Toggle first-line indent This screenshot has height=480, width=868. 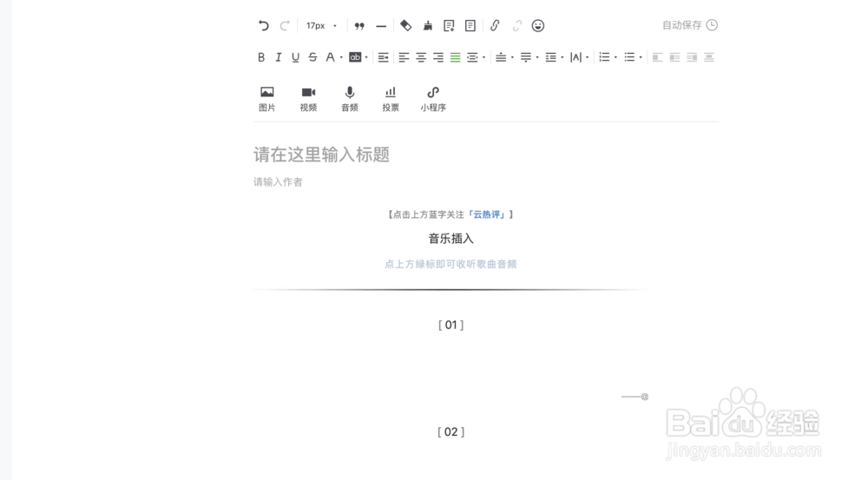point(383,57)
